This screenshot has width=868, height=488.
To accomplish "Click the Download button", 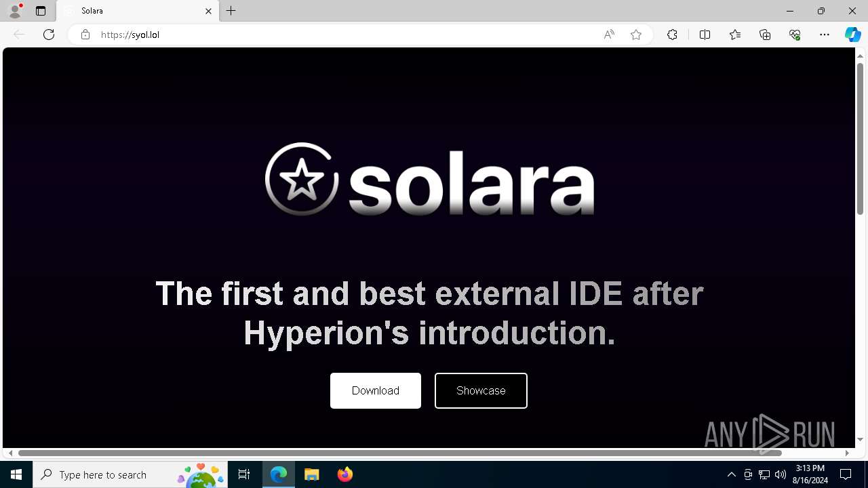I will click(376, 390).
